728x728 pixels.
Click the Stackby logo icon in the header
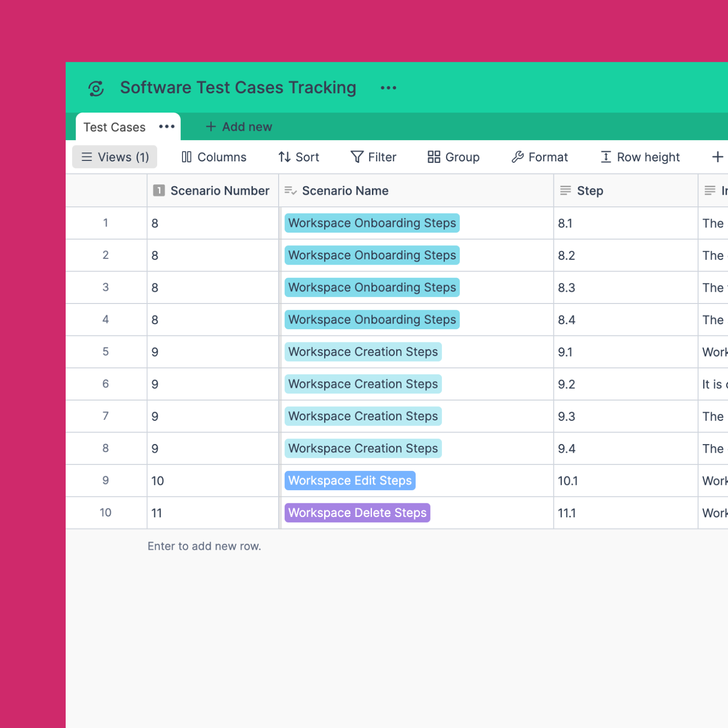tap(96, 88)
